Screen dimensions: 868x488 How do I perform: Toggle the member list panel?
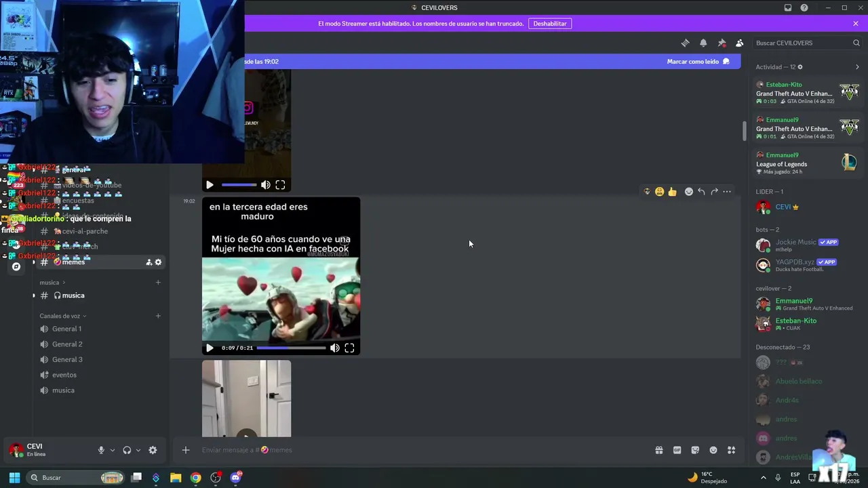pyautogui.click(x=739, y=43)
